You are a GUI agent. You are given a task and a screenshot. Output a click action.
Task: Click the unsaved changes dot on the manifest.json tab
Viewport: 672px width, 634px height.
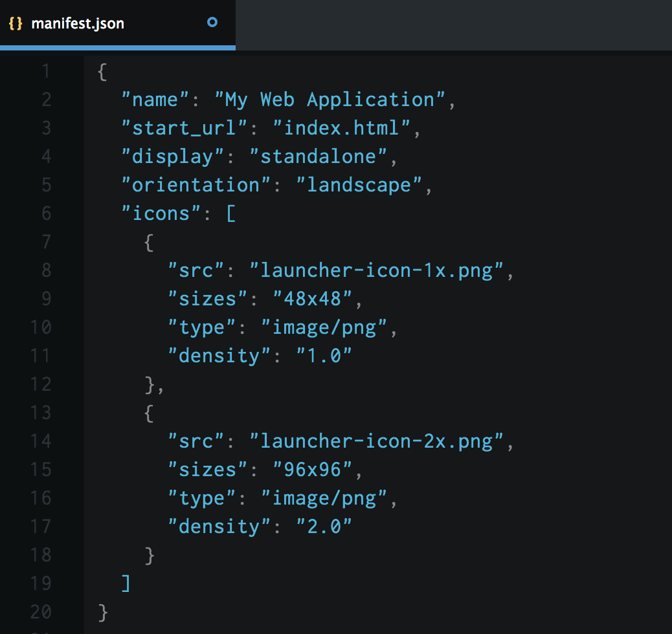[212, 22]
